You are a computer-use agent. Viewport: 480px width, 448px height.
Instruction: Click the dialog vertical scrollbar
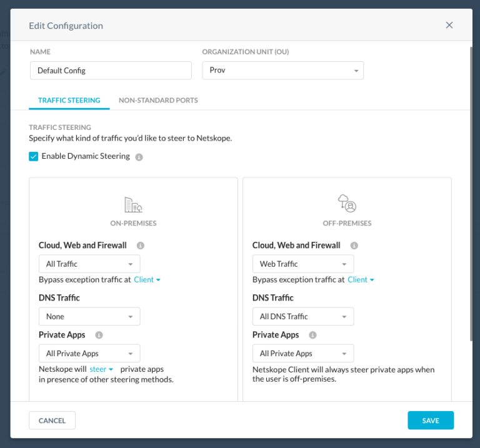(471, 194)
